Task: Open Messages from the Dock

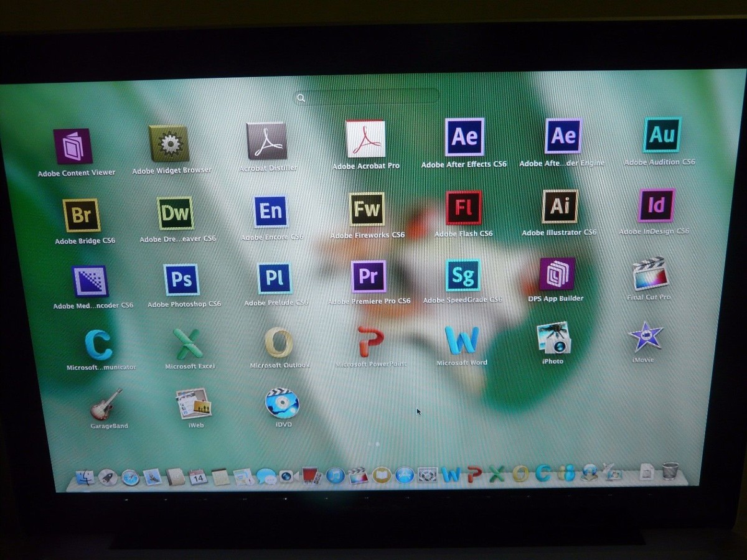Action: [x=266, y=477]
